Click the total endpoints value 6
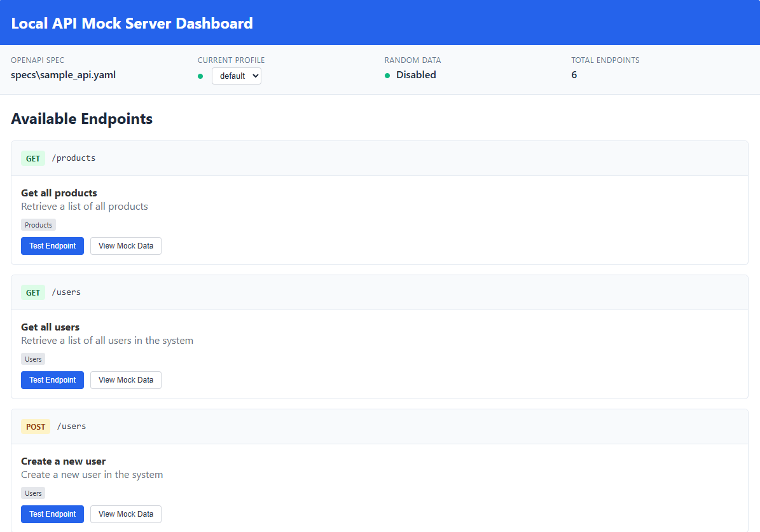Viewport: 760px width, 532px height. pyautogui.click(x=574, y=74)
